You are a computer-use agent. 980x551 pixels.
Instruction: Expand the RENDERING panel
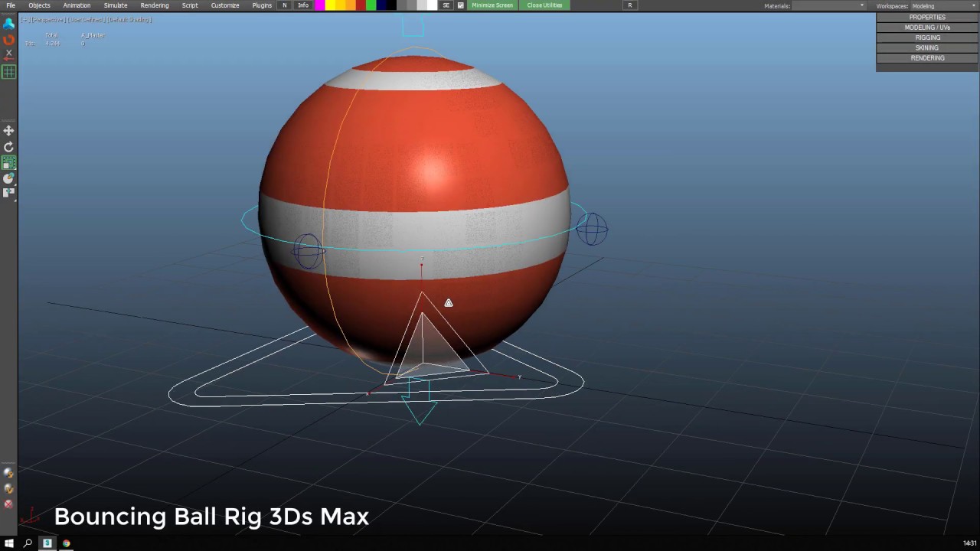point(927,58)
